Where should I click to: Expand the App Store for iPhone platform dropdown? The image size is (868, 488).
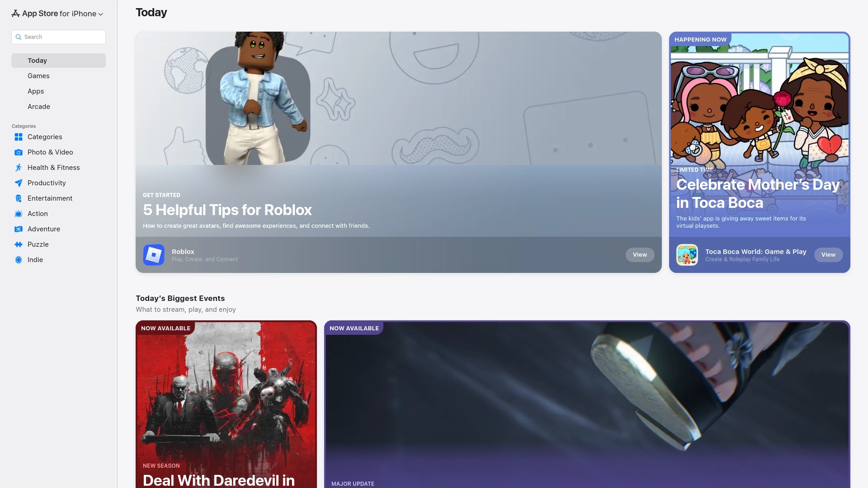[57, 14]
